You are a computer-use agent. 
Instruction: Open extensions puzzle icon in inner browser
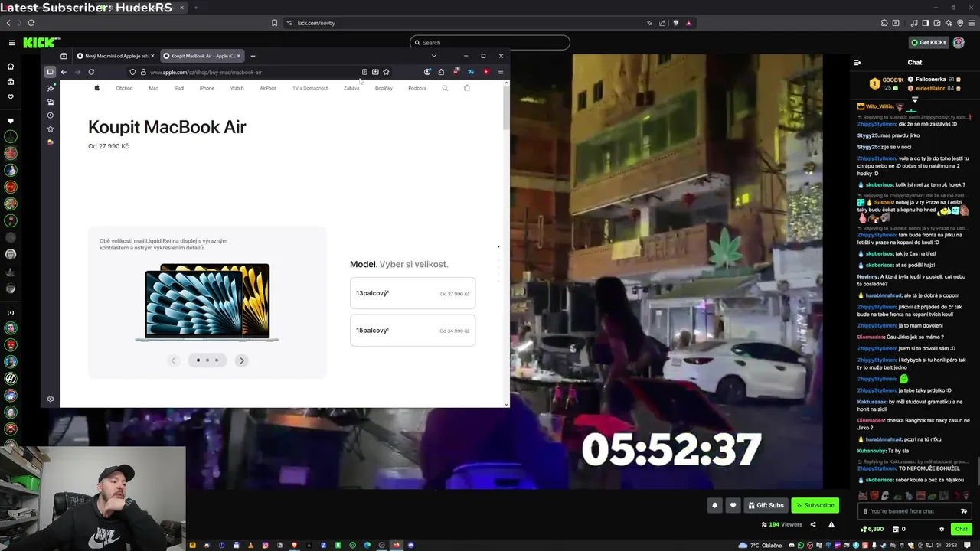[441, 72]
